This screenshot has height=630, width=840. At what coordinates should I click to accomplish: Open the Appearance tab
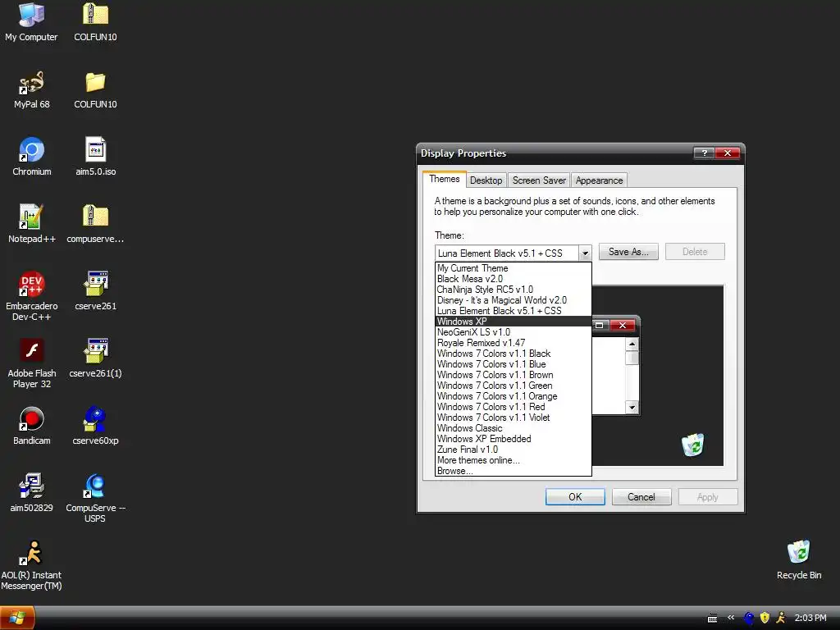(x=599, y=180)
